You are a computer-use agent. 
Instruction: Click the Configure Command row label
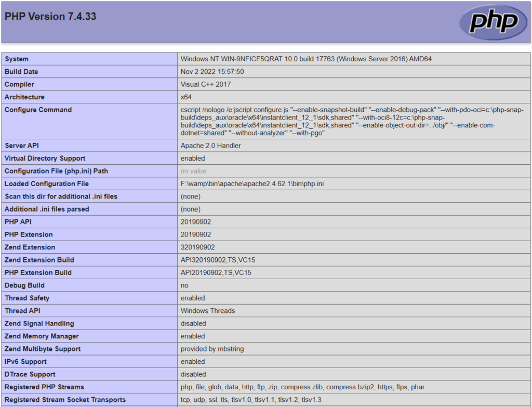(x=38, y=110)
